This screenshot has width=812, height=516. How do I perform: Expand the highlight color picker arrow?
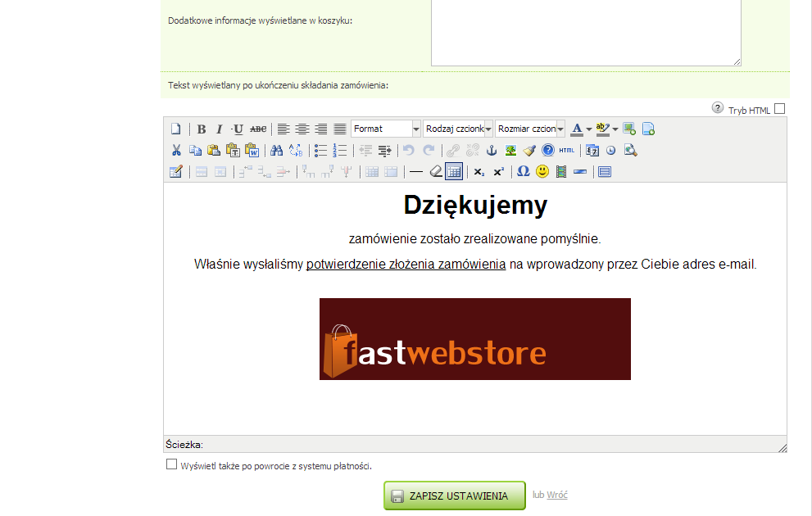point(615,129)
